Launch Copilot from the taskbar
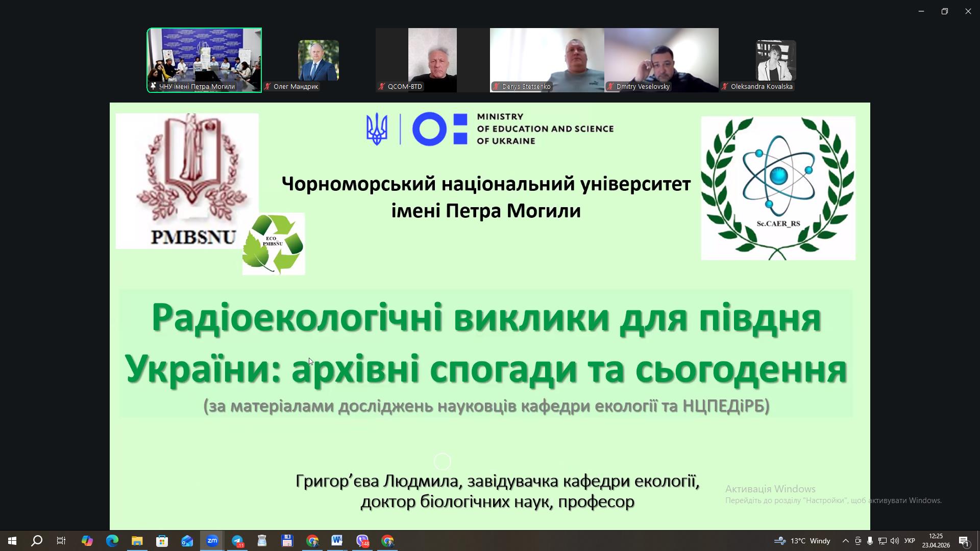 87,541
